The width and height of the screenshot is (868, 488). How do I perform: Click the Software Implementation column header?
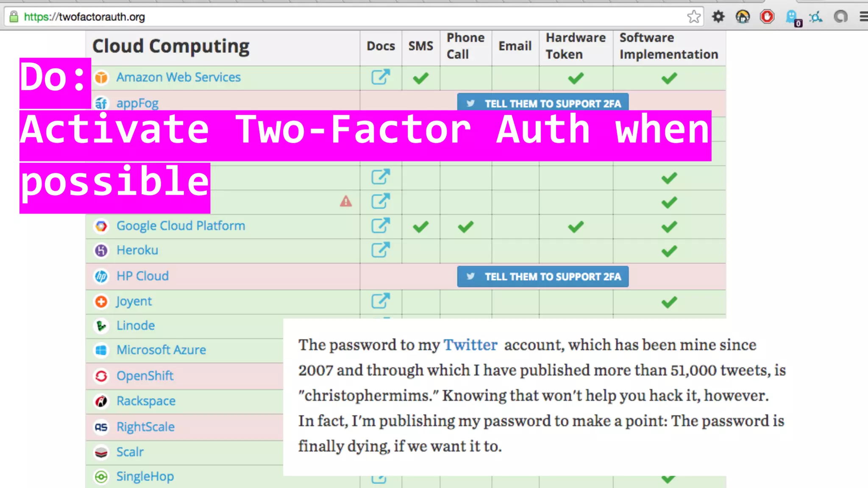coord(669,46)
